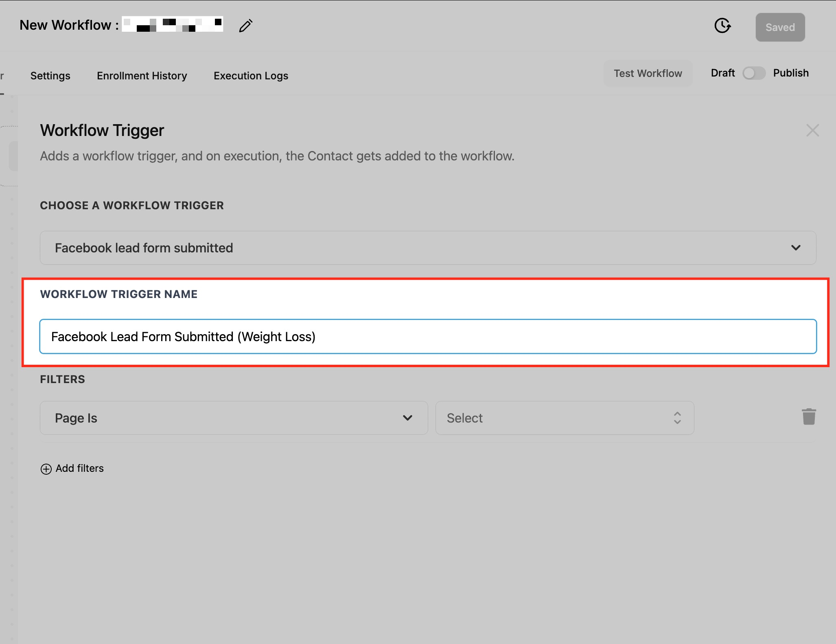This screenshot has width=836, height=644.
Task: Switch to the Settings tab
Action: point(50,76)
